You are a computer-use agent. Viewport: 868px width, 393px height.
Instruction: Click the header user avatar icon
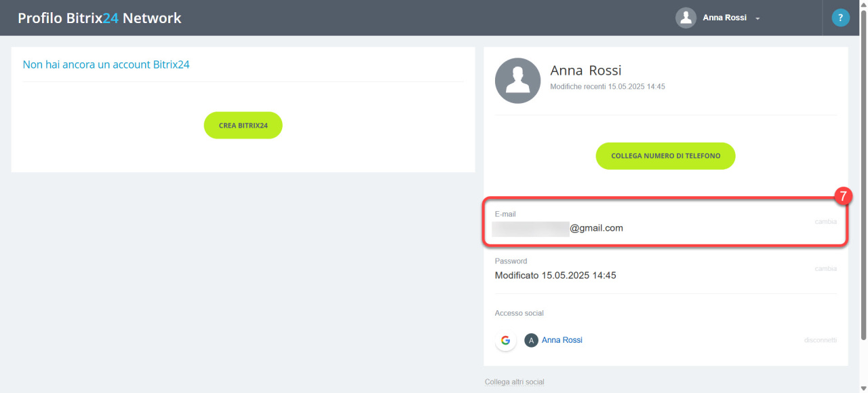[686, 18]
